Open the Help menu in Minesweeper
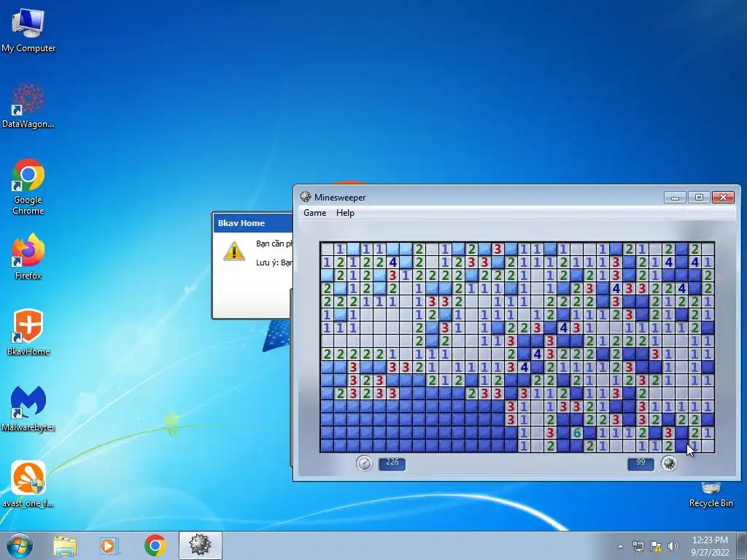Image resolution: width=747 pixels, height=560 pixels. (345, 213)
